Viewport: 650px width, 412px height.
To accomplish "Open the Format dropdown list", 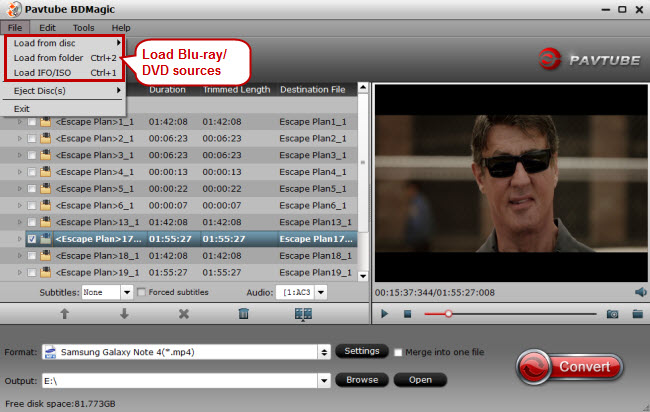I will click(324, 352).
